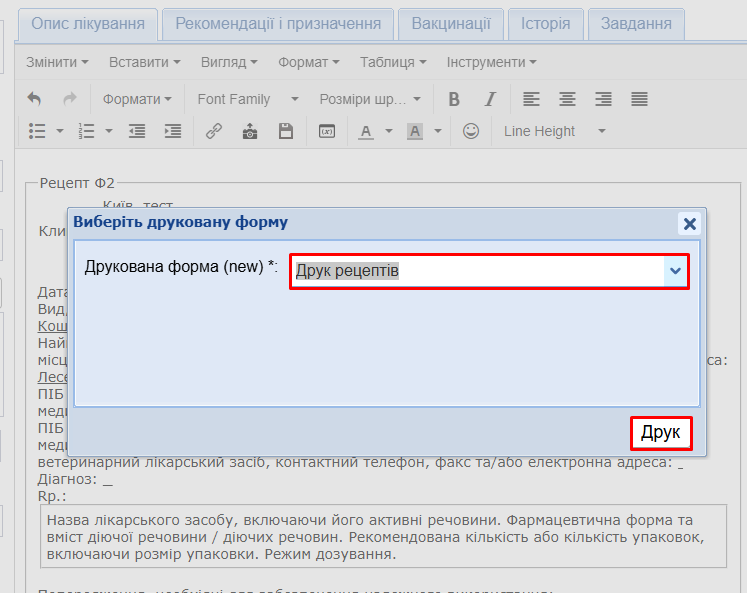Close the Виберіть друковану форму dialog

click(x=689, y=223)
